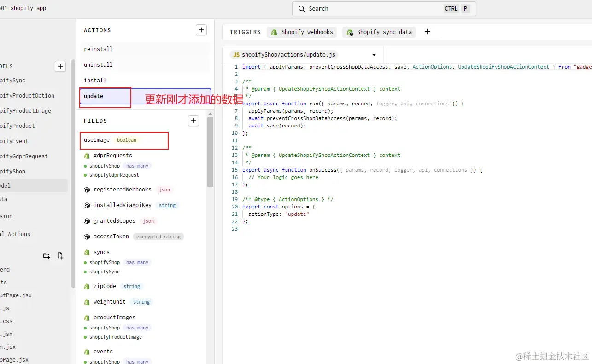
Task: Click shopifySync under syncs relation
Action: [104, 272]
